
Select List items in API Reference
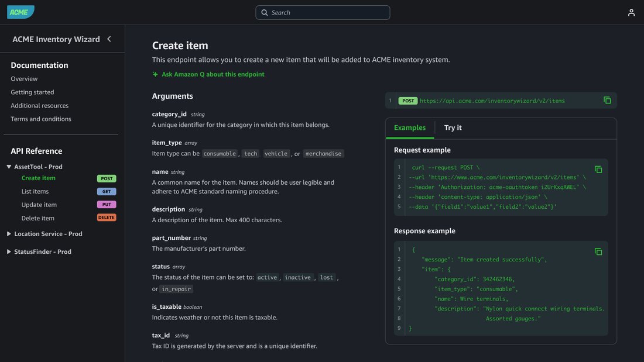coord(35,191)
